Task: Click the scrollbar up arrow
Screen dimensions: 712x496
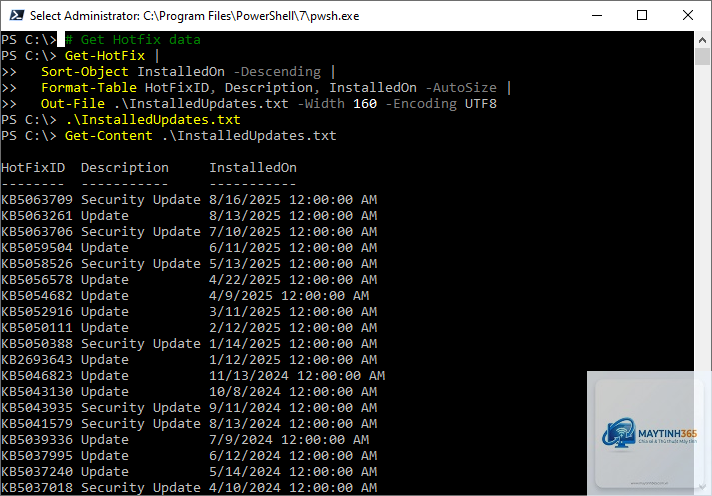Action: pos(702,40)
